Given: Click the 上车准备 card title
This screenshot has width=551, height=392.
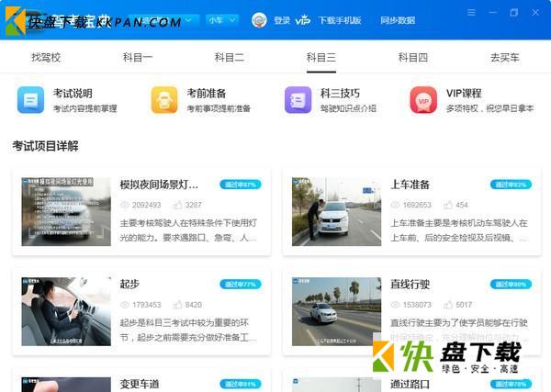Looking at the screenshot, I should point(410,185).
